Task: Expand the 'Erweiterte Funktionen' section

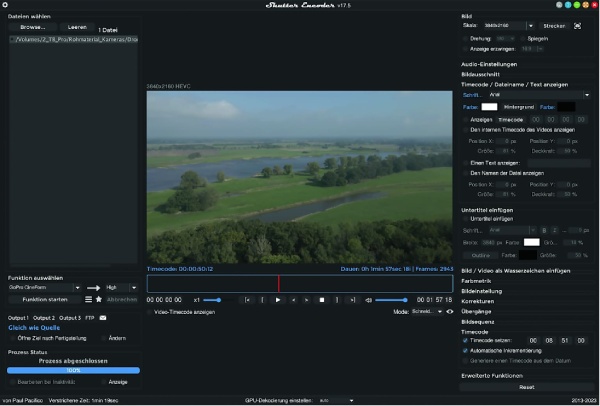Action: pyautogui.click(x=492, y=376)
